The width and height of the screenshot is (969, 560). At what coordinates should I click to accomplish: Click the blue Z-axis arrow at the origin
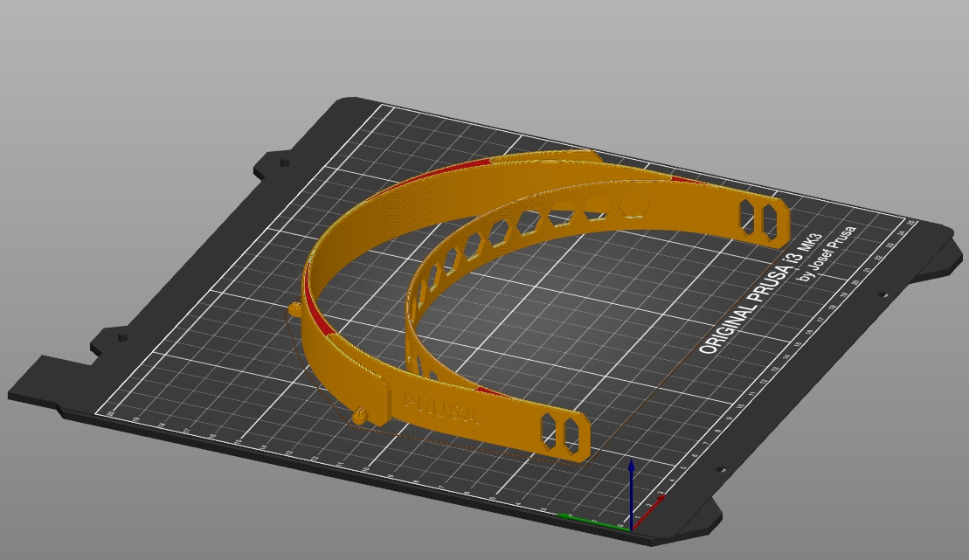[x=631, y=494]
